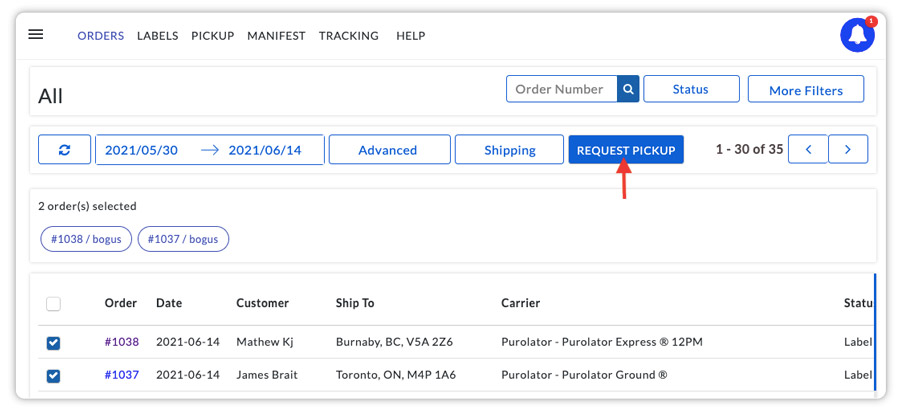Click the '1 - 30 of 35' pagination text
This screenshot has width=900, height=412.
click(749, 150)
